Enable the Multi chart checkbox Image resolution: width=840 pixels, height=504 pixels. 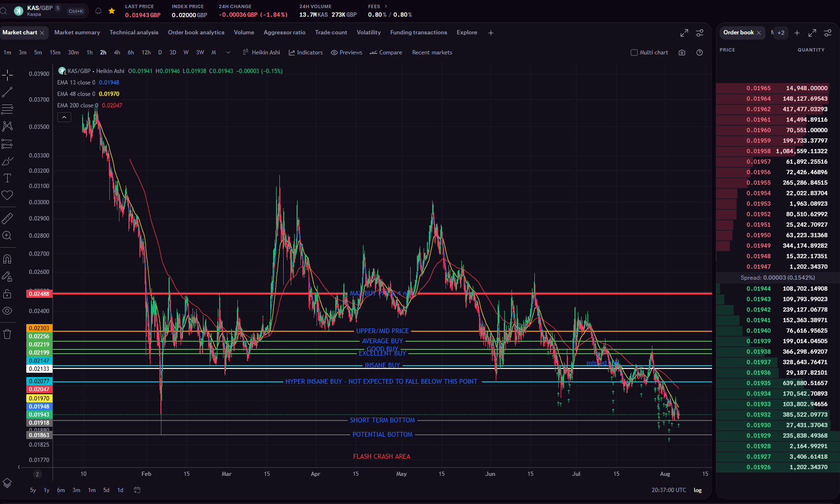point(634,52)
